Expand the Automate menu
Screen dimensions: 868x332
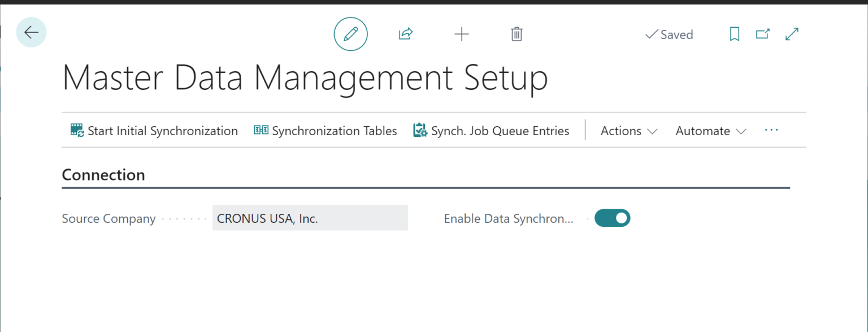click(x=710, y=131)
